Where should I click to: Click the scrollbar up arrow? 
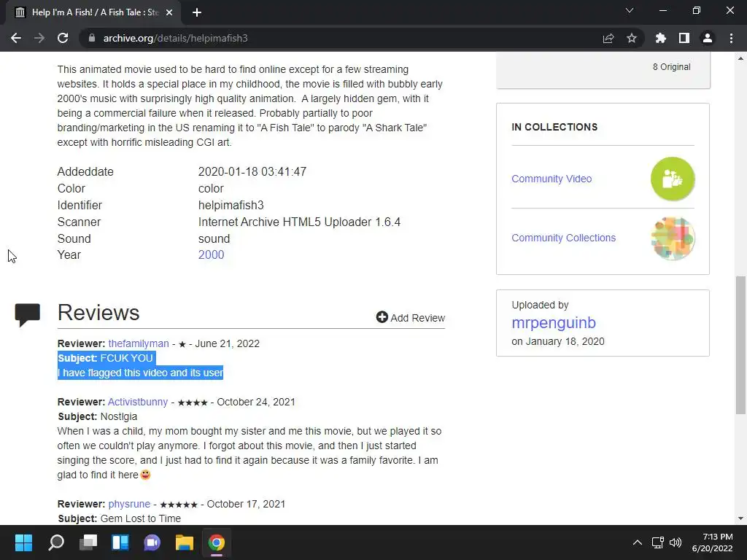pos(741,58)
